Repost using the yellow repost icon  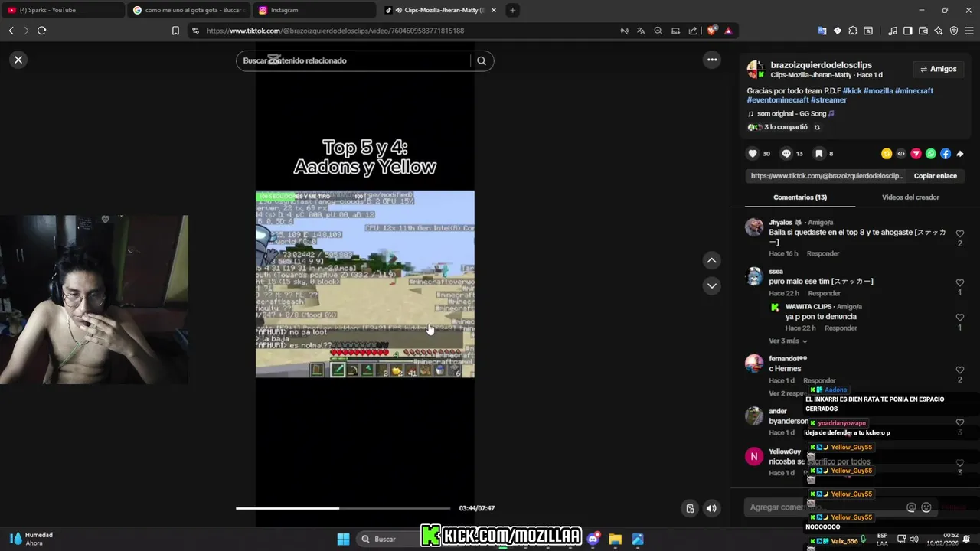tap(887, 154)
